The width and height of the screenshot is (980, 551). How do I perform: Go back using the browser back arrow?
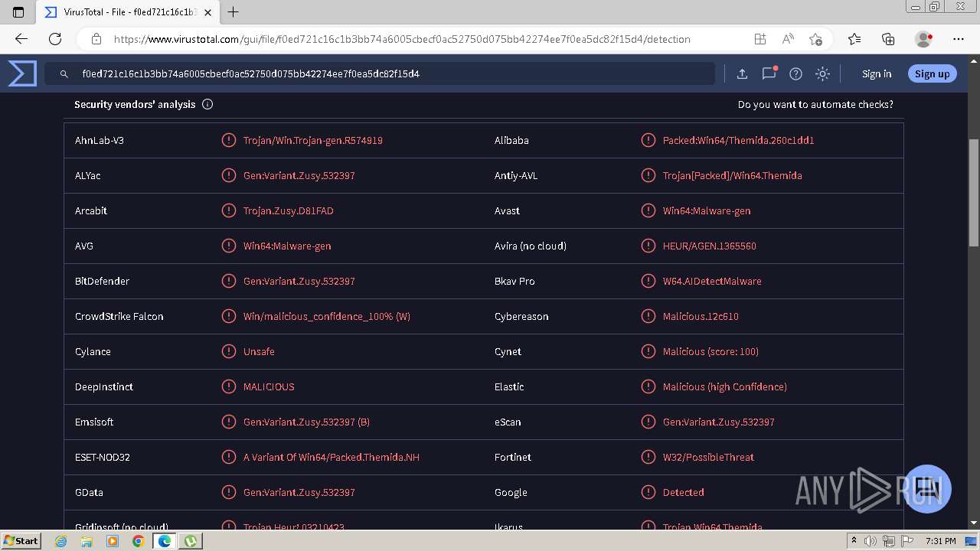(x=21, y=39)
